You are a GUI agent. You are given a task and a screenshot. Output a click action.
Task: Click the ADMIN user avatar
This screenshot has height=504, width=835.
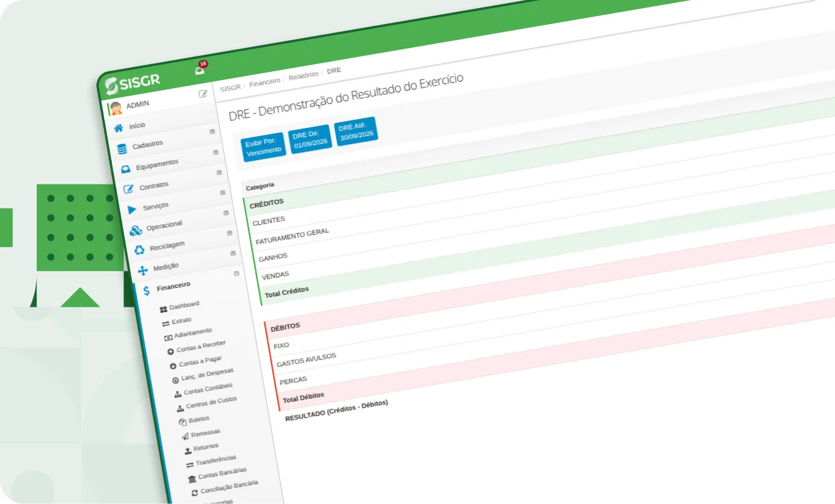pos(116,109)
